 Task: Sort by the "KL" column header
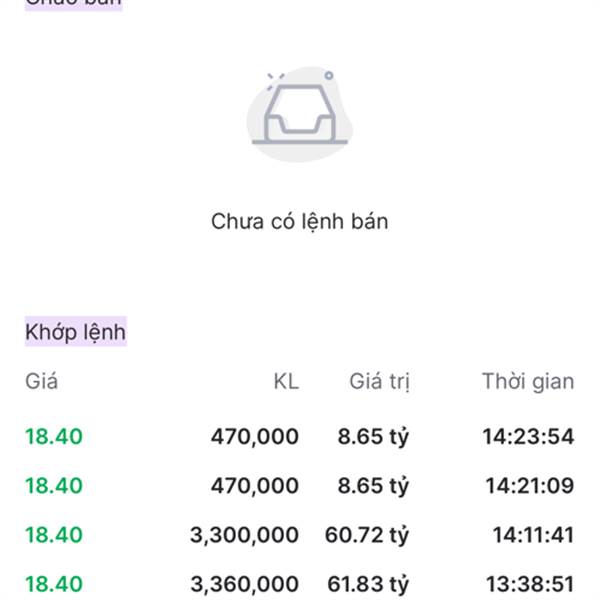(286, 381)
